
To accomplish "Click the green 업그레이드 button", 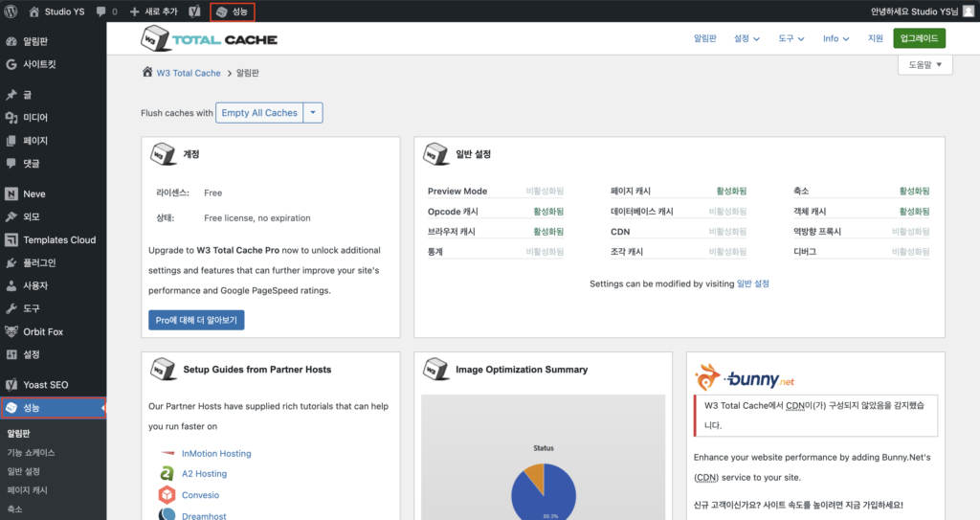I will coord(920,38).
